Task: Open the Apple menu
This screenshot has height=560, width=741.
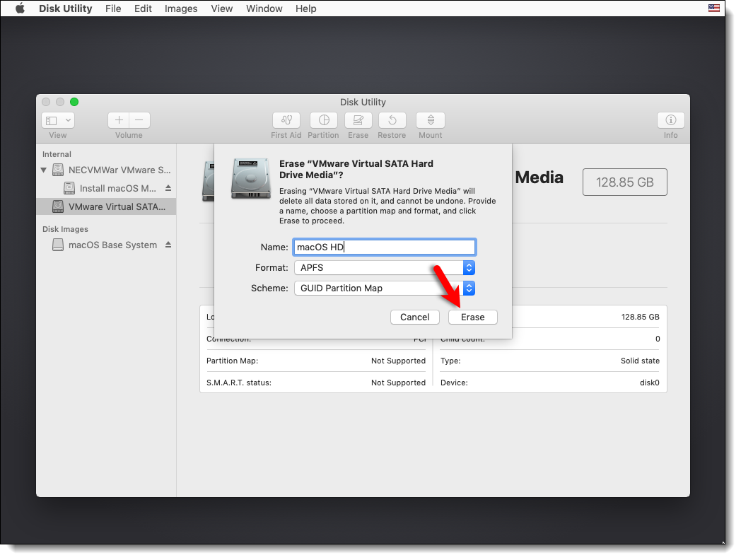Action: 20,8
